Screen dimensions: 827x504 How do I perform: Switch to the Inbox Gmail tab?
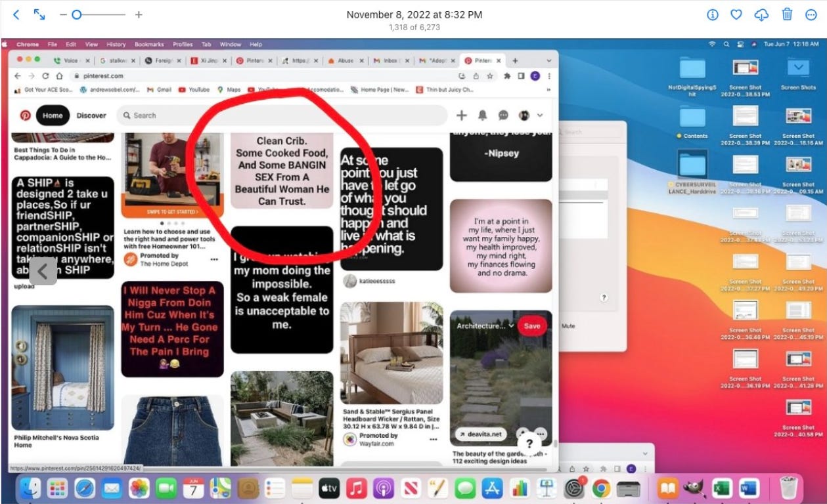tap(390, 60)
